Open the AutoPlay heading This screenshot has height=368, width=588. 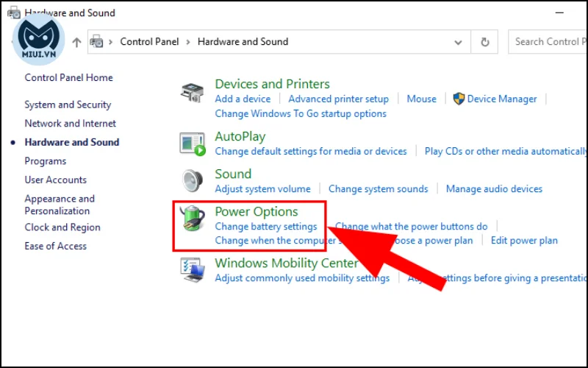(x=240, y=136)
